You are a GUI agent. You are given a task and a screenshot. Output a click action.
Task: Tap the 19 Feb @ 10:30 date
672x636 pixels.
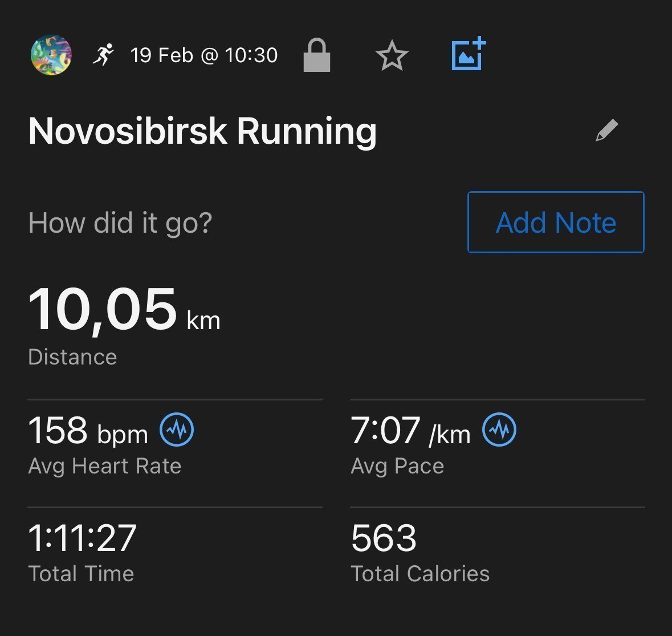[x=204, y=55]
